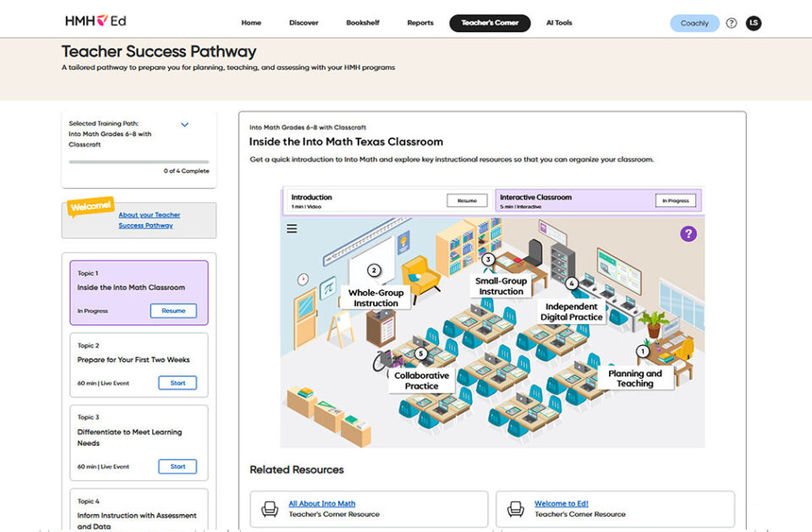
Task: Start Topic 2 Prepare for Your First Two Weeks
Action: click(x=178, y=383)
